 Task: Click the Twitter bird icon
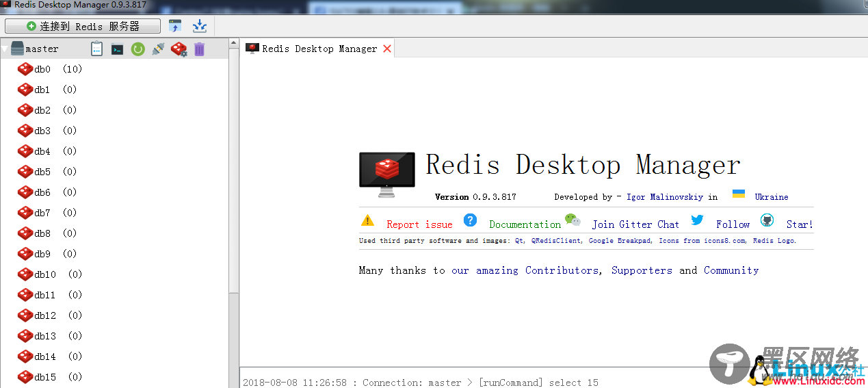coord(697,220)
